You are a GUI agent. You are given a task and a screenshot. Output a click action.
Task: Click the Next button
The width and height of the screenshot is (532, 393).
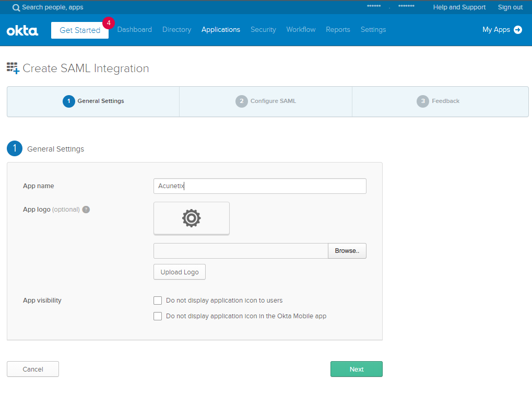pos(357,369)
